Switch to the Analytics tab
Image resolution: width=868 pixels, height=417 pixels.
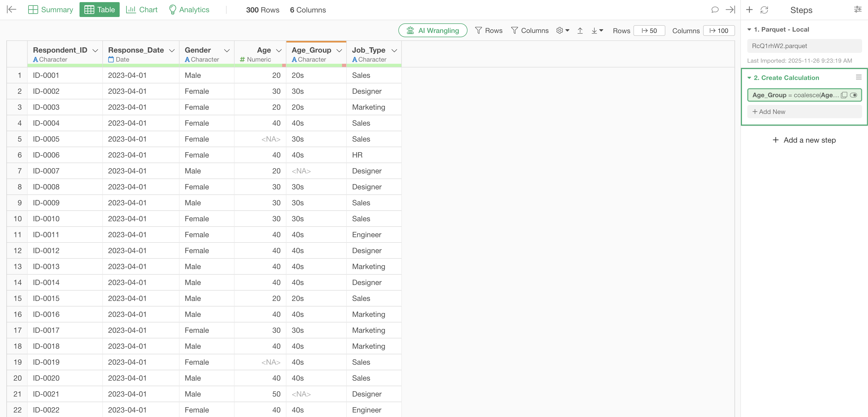point(189,10)
